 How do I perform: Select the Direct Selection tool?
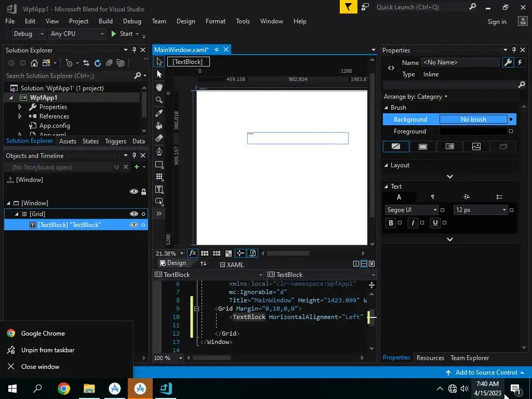[x=159, y=74]
